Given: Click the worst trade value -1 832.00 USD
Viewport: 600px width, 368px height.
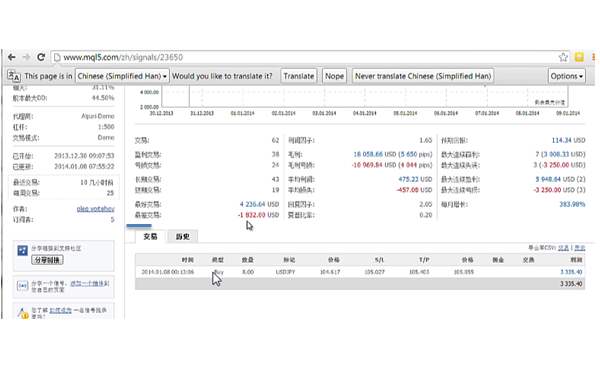Looking at the screenshot, I should pyautogui.click(x=258, y=215).
